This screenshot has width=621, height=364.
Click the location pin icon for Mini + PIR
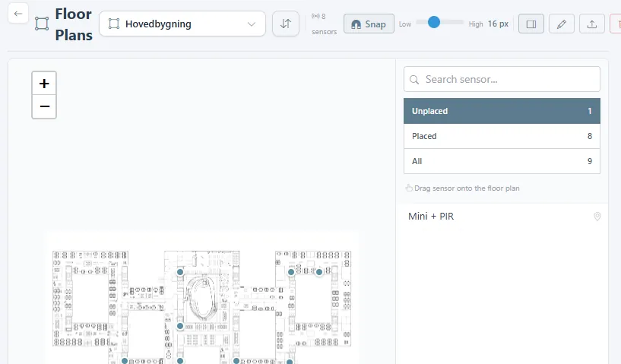tap(597, 217)
